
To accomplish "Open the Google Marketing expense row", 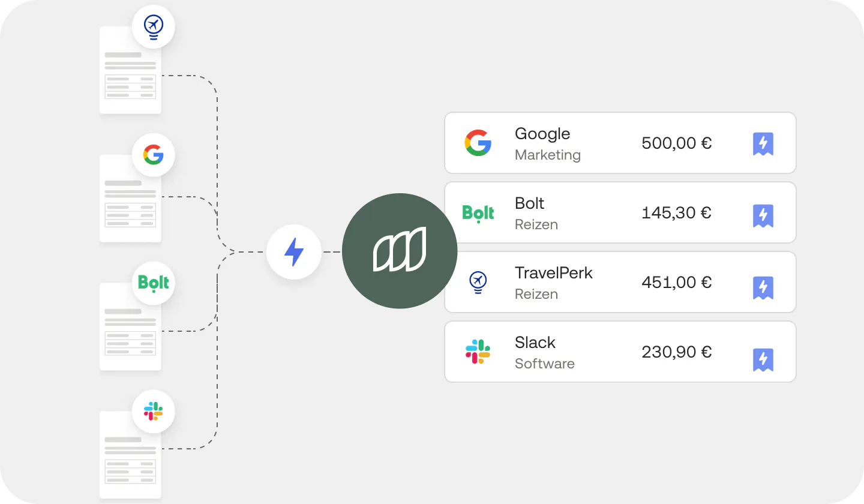I will pyautogui.click(x=620, y=143).
